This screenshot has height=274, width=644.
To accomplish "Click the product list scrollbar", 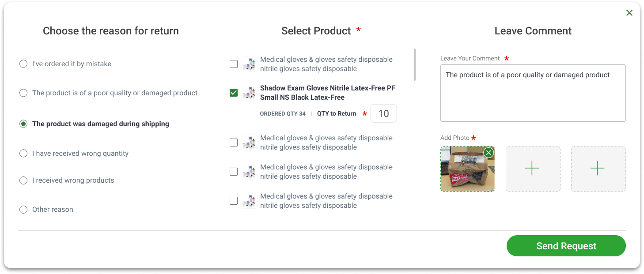I will pyautogui.click(x=414, y=64).
